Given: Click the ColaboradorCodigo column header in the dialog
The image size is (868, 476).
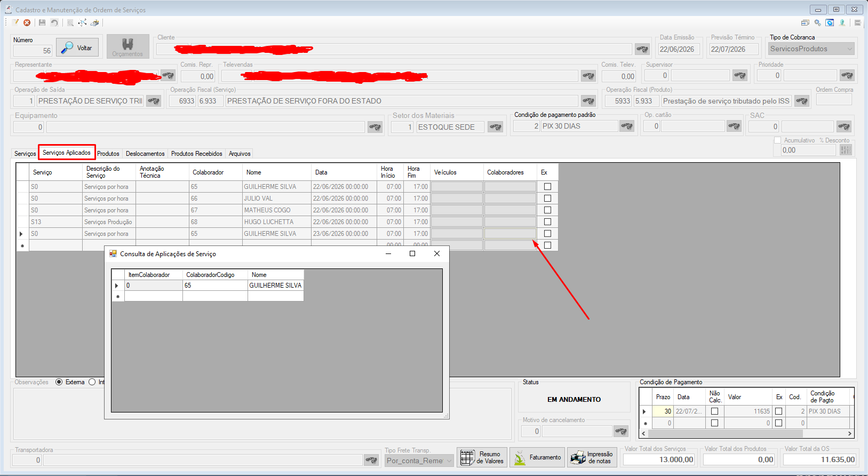Looking at the screenshot, I should (x=215, y=275).
